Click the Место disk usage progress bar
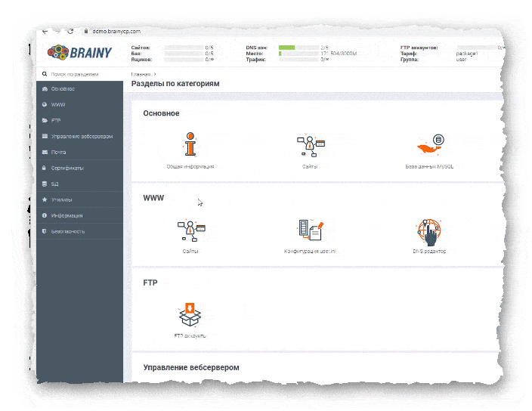The height and width of the screenshot is (411, 532). (x=299, y=54)
